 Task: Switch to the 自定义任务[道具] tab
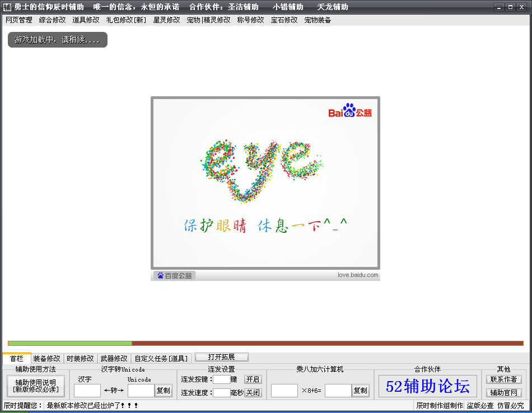(161, 358)
